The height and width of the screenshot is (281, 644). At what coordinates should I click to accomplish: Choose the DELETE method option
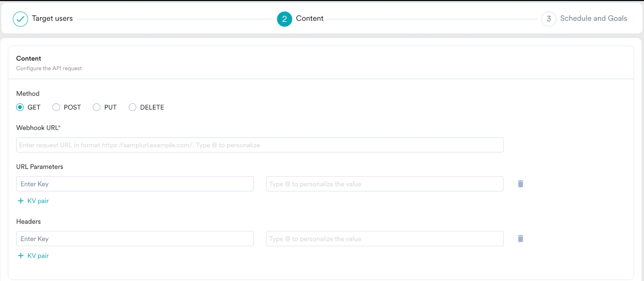pos(132,107)
